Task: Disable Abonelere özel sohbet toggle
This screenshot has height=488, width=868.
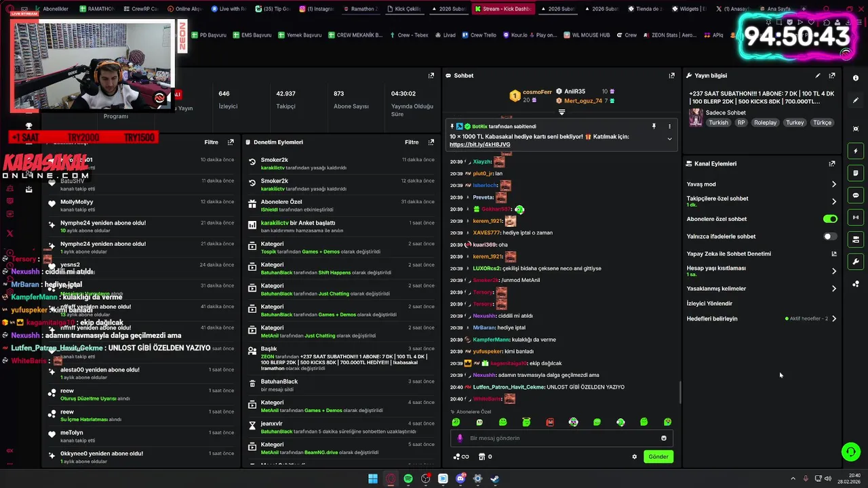Action: [x=830, y=219]
